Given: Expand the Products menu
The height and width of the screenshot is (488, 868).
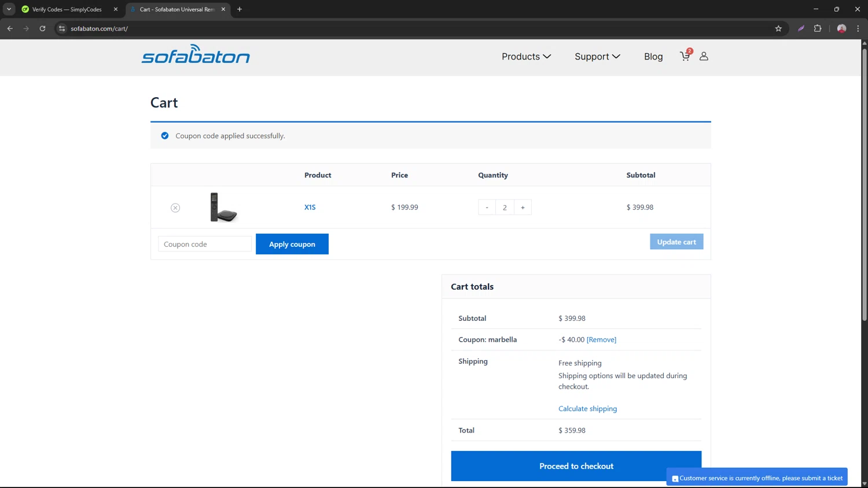Looking at the screenshot, I should tap(526, 56).
